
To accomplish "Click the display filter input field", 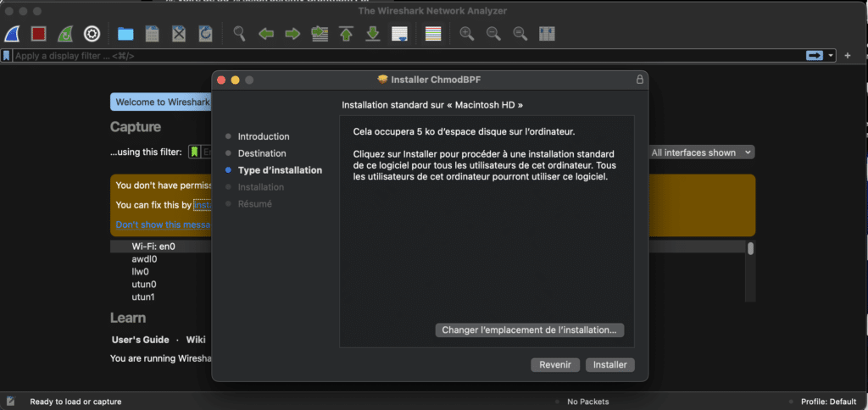I will pos(408,55).
